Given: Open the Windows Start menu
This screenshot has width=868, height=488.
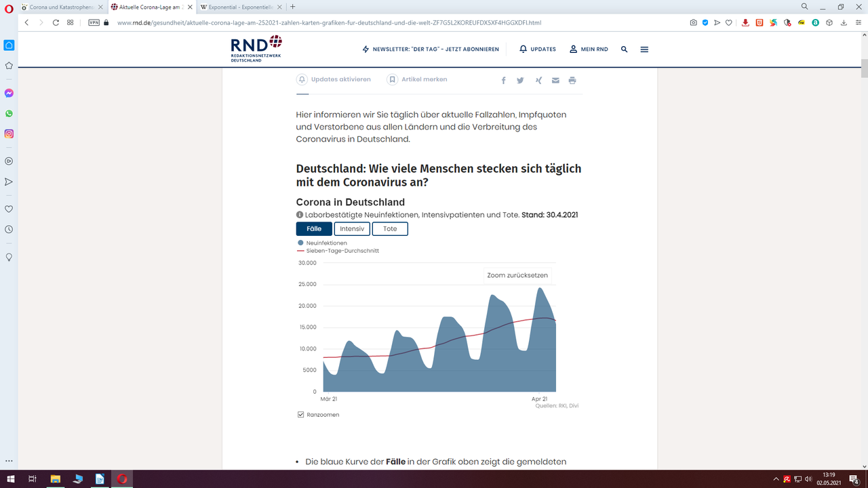Looking at the screenshot, I should tap(10, 479).
